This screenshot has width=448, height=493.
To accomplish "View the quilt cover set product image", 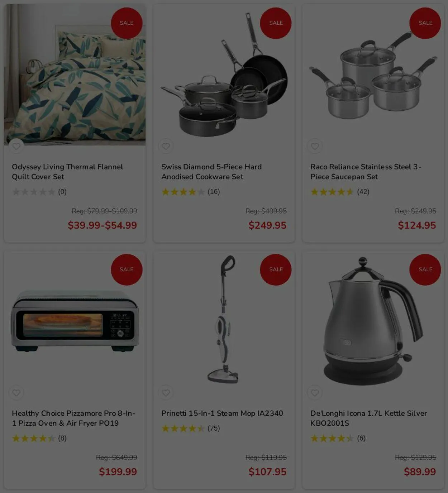I will tap(75, 75).
